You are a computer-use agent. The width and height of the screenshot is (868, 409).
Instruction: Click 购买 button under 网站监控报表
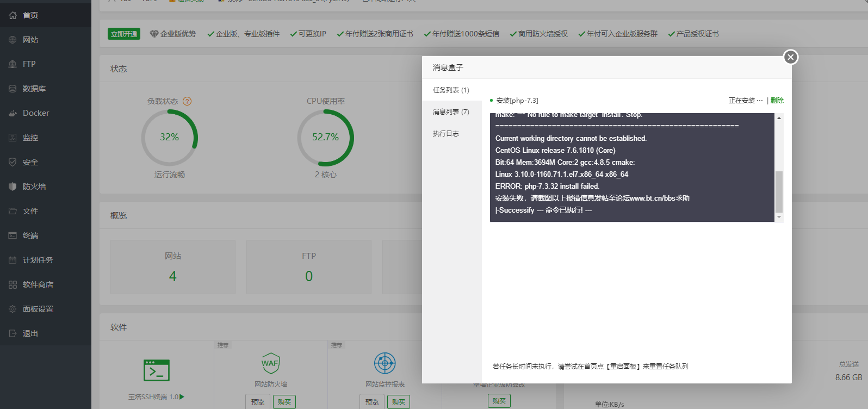(399, 402)
